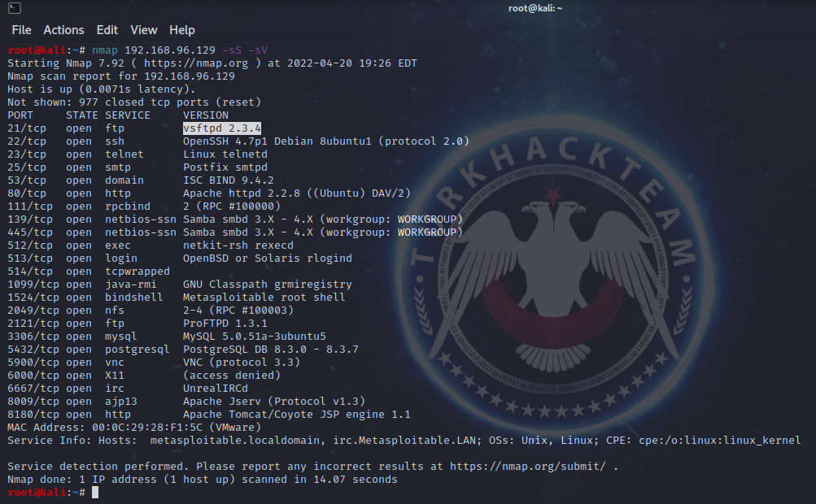Click metasploitable.localdomain host name
This screenshot has height=504, width=816.
click(234, 441)
